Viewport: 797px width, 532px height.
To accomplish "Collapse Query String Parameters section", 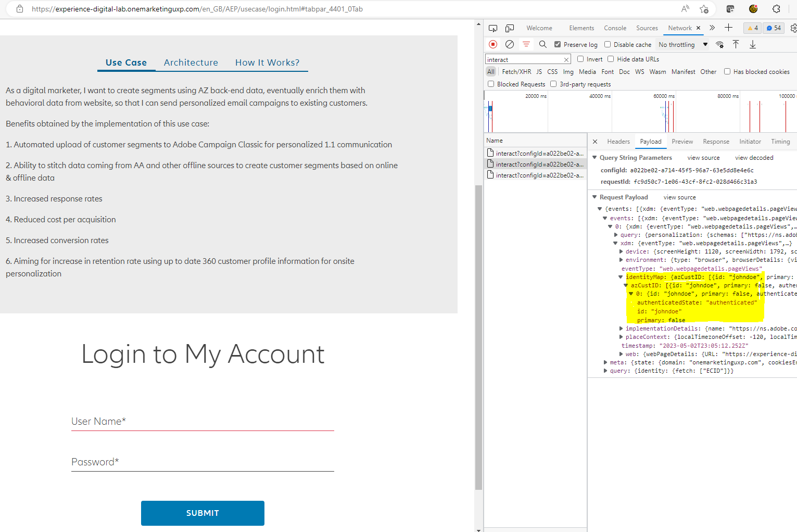I will (x=595, y=158).
